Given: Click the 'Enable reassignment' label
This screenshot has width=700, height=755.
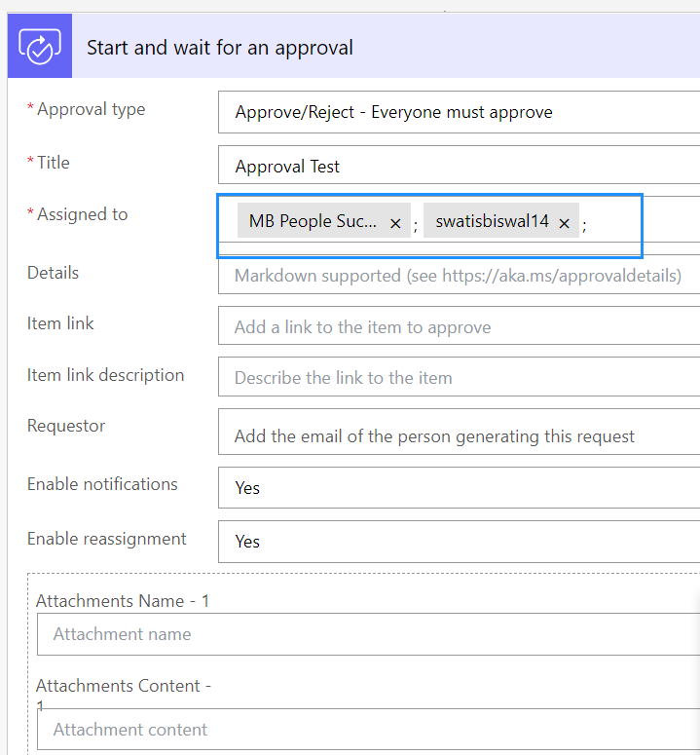Looking at the screenshot, I should 106,539.
